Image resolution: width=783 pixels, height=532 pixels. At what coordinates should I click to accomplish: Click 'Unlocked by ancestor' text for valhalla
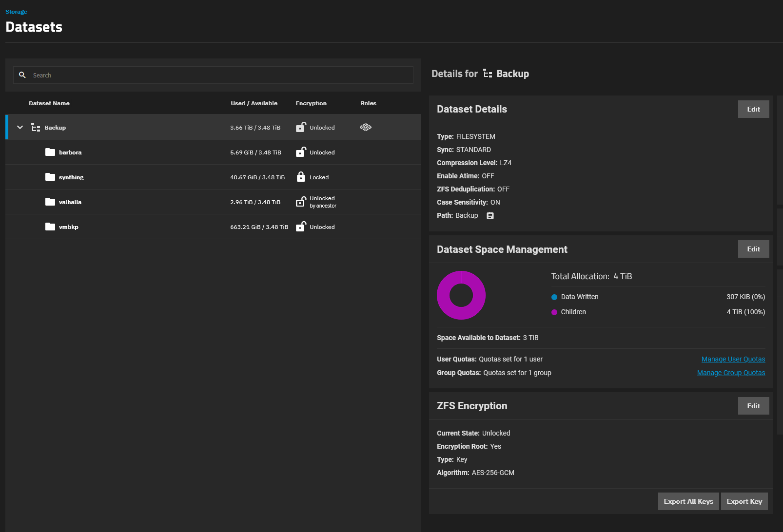323,202
